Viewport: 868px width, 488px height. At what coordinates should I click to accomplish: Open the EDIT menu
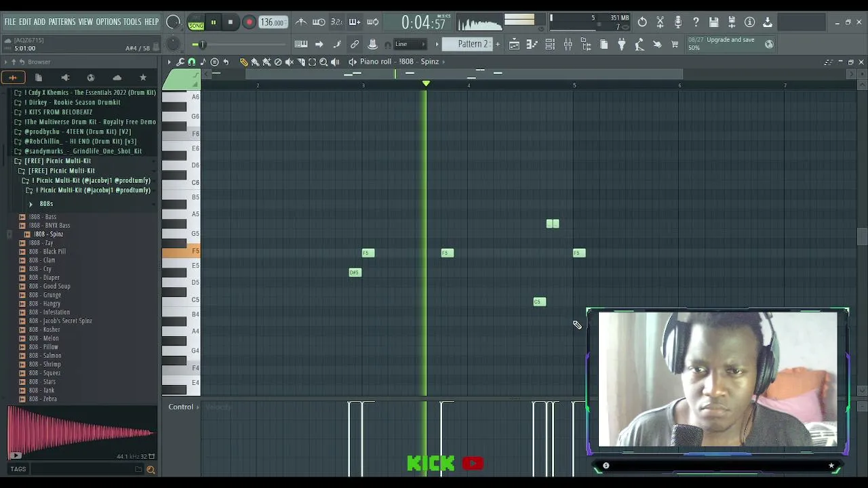(x=25, y=22)
